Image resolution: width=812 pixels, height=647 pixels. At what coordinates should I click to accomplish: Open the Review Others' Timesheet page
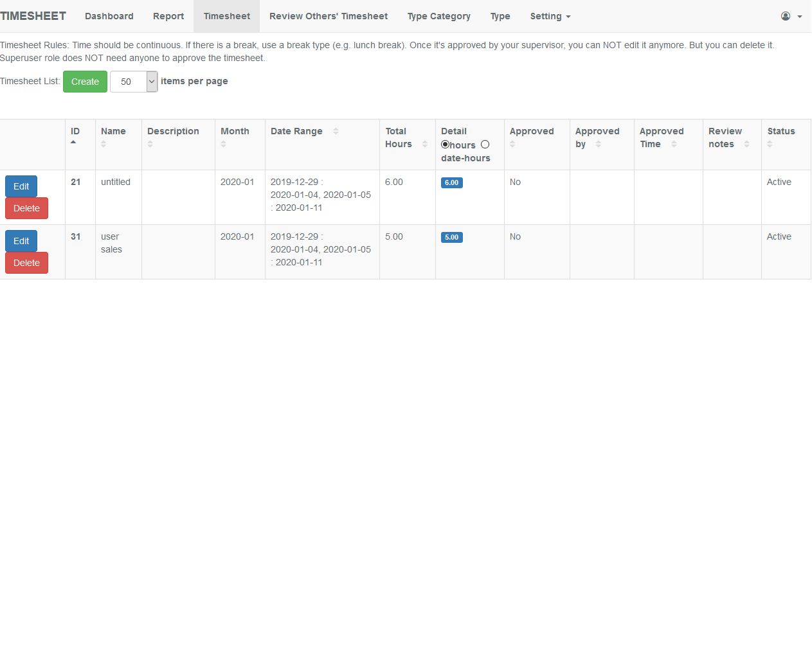pos(329,16)
